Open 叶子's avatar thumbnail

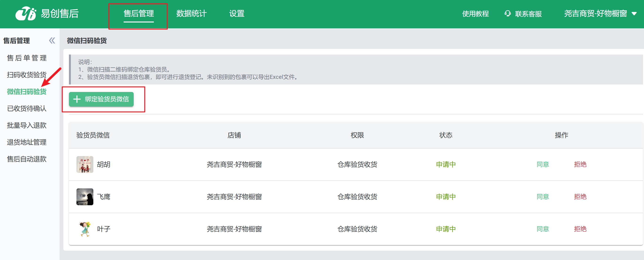point(85,229)
